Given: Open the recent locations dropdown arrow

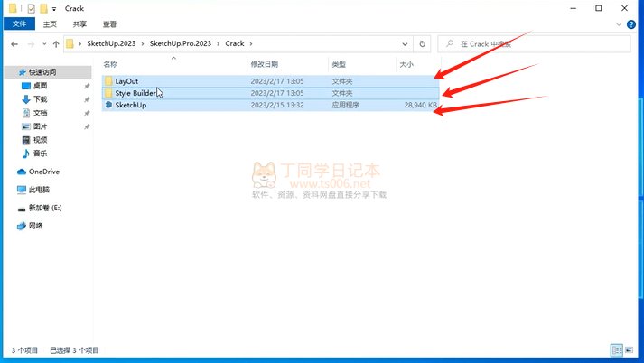Looking at the screenshot, I should click(44, 44).
